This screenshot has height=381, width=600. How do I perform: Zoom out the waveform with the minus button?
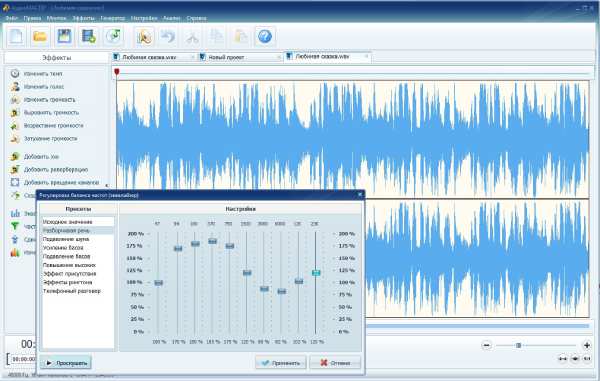point(486,345)
